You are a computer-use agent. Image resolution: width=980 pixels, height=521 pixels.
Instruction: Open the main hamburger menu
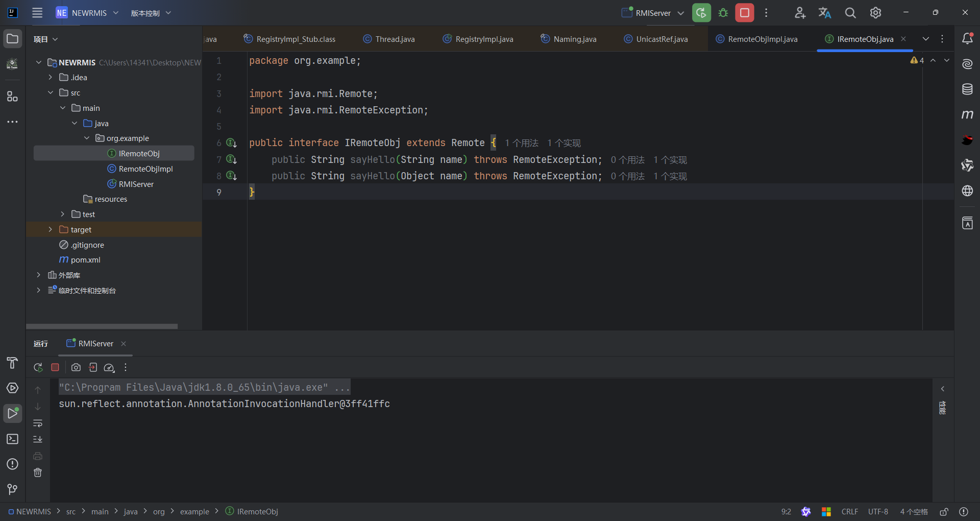pos(37,13)
